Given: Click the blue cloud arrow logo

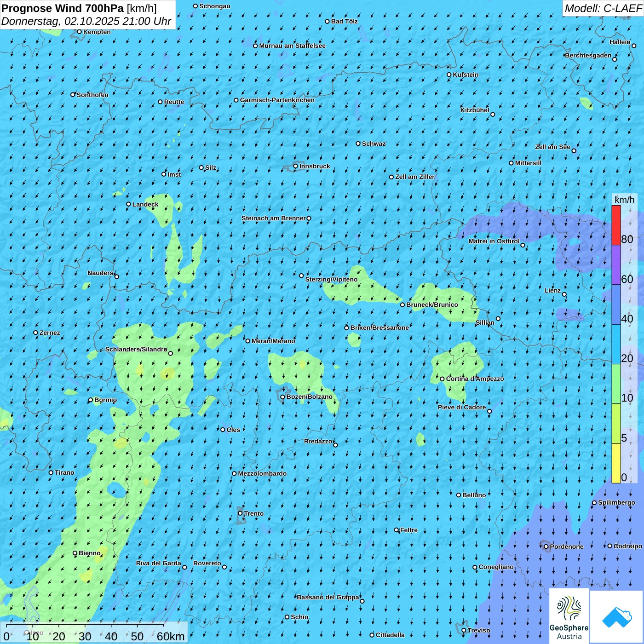Looking at the screenshot, I should (x=617, y=617).
